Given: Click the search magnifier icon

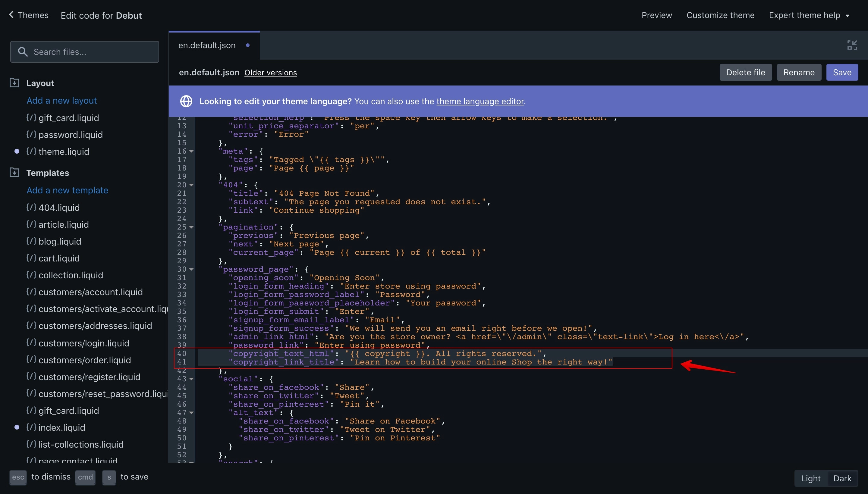Looking at the screenshot, I should click(x=23, y=52).
